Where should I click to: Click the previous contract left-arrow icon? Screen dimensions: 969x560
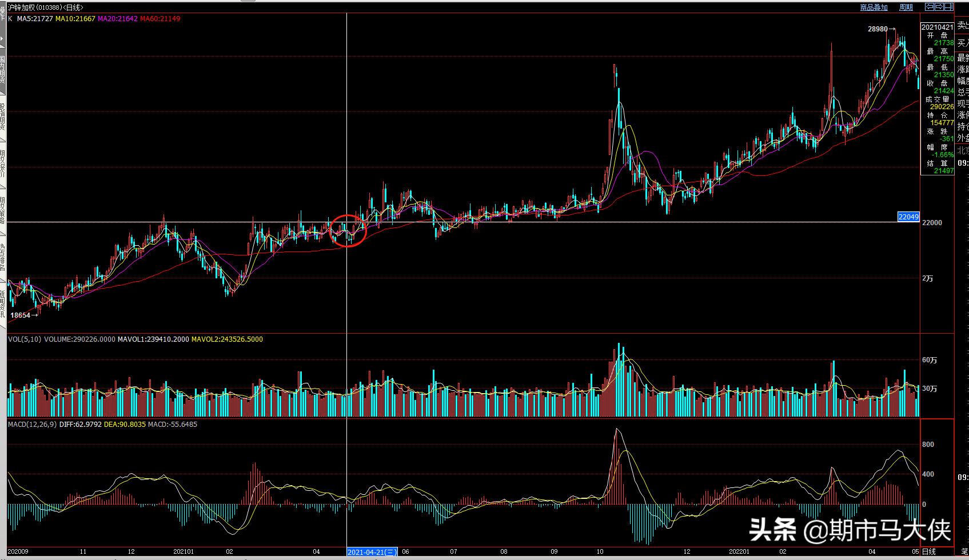[x=930, y=7]
